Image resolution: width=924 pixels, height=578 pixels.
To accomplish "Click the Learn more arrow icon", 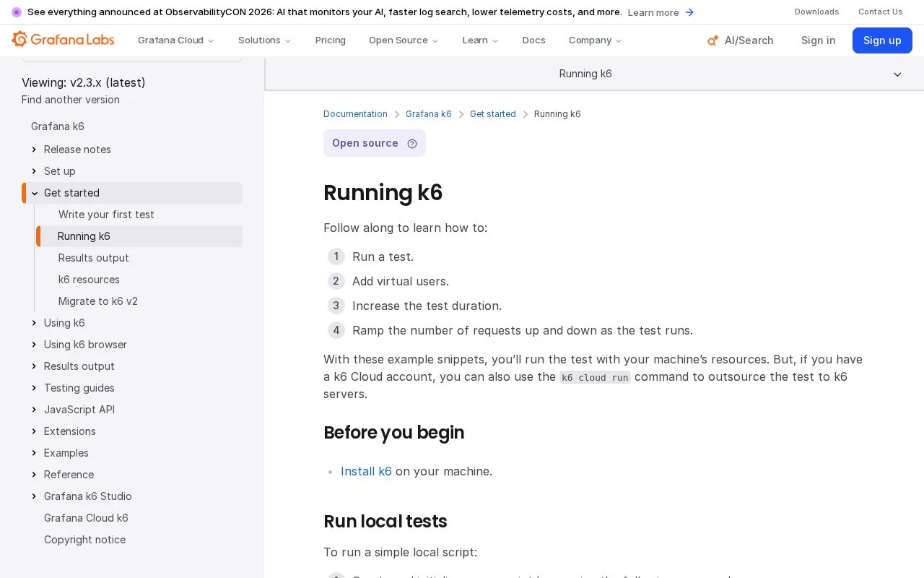I will pos(689,12).
